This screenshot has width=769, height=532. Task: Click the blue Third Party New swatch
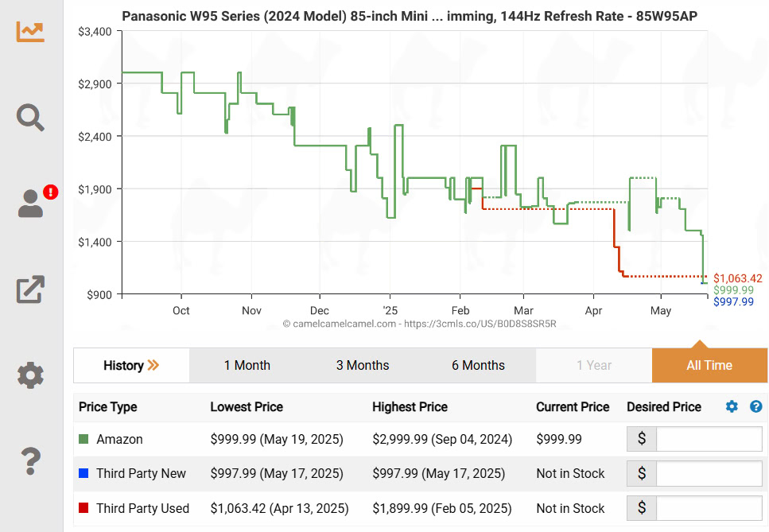coord(84,474)
